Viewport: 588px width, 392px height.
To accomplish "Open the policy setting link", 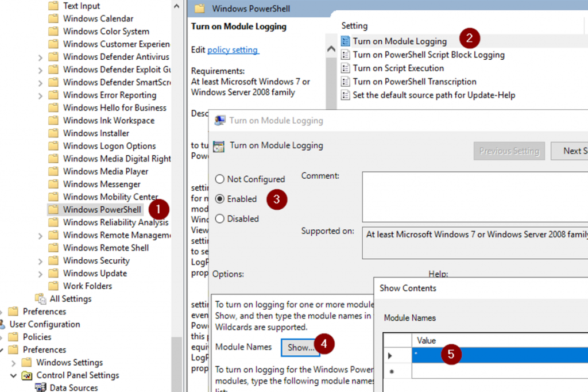I will click(x=233, y=50).
